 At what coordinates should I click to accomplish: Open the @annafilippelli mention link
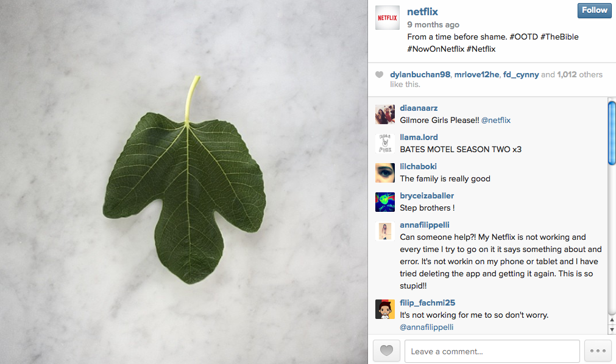click(x=427, y=327)
